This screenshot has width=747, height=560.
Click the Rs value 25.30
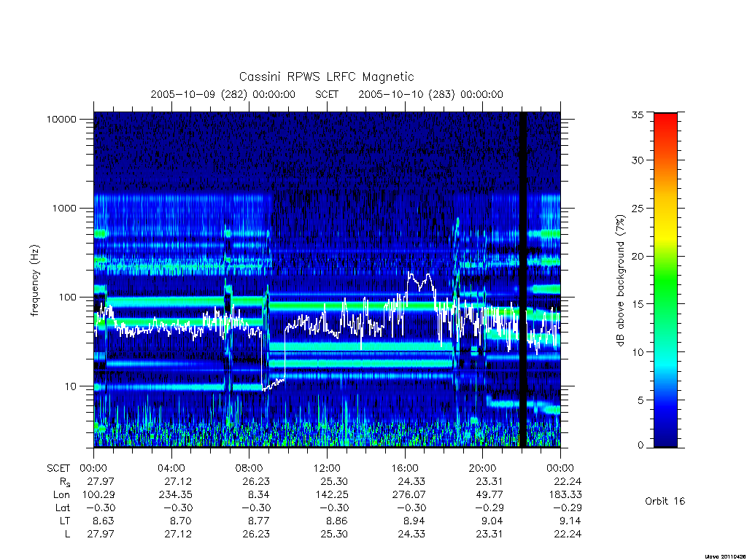[334, 481]
